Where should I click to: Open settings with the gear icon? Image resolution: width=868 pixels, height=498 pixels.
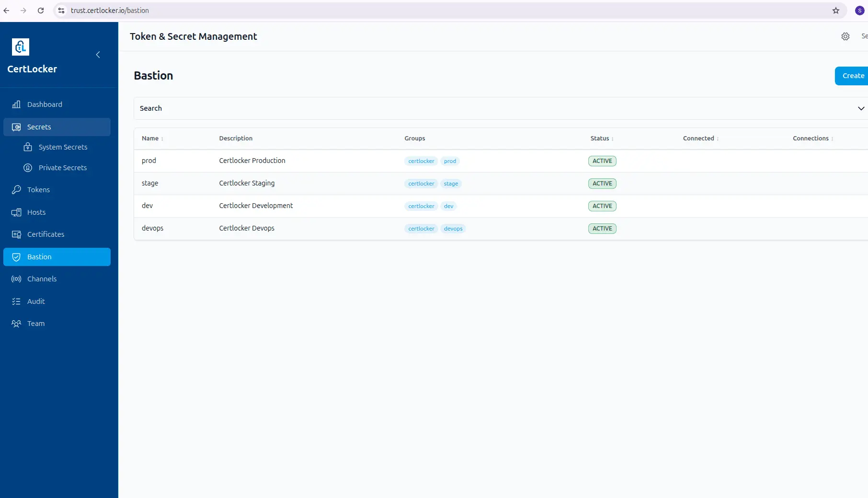tap(845, 36)
